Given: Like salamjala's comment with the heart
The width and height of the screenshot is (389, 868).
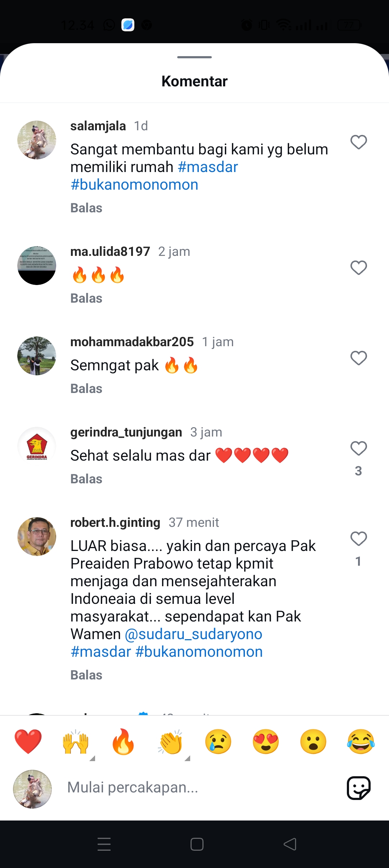Looking at the screenshot, I should point(359,142).
